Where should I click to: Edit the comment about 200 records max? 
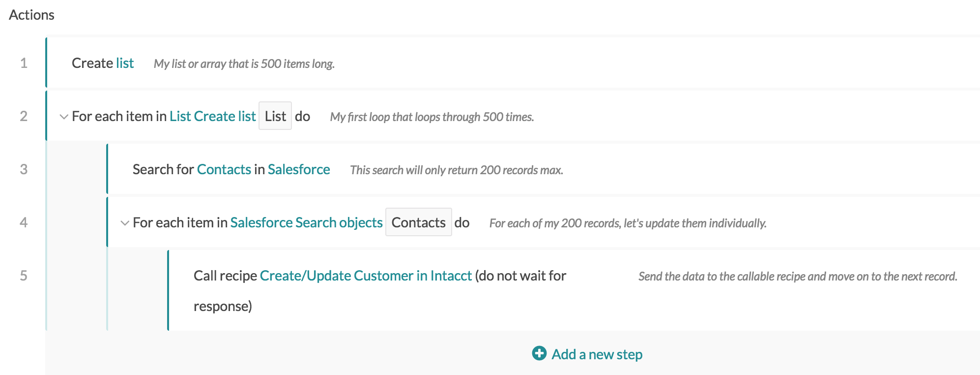point(457,170)
